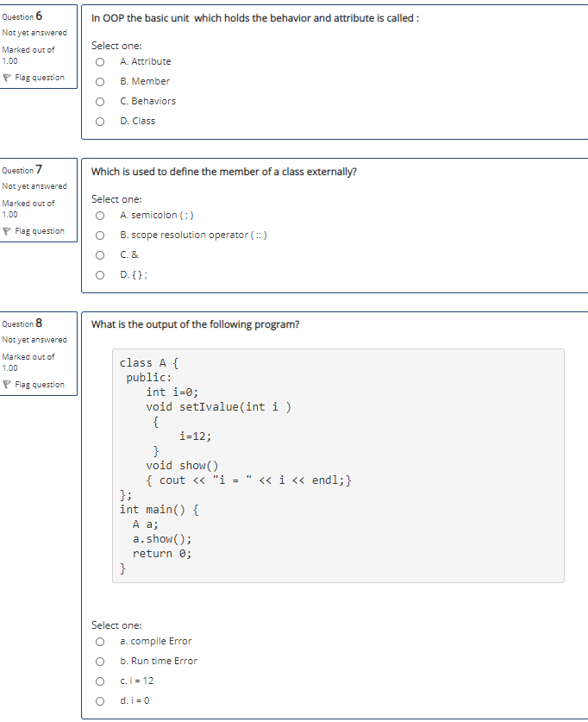
Task: Select the C. & radio button
Action: coord(100,255)
